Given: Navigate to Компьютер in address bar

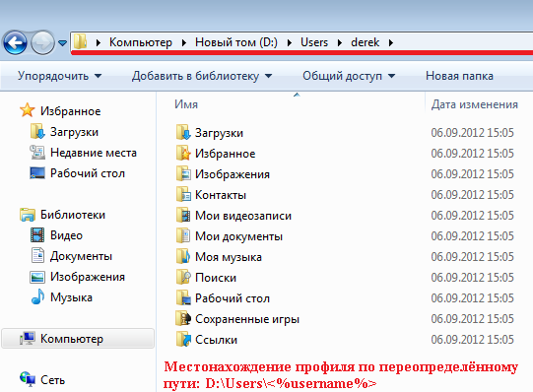Looking at the screenshot, I should click(140, 42).
